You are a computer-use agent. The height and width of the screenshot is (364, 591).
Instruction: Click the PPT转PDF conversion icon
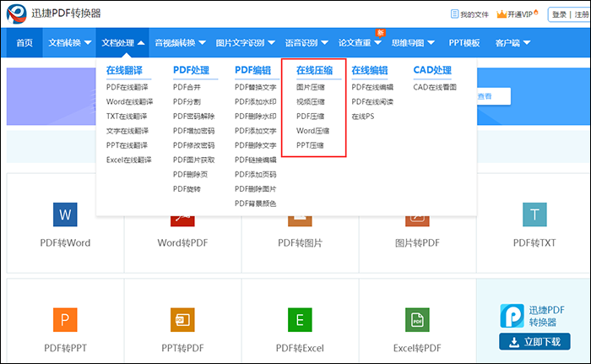[182, 320]
